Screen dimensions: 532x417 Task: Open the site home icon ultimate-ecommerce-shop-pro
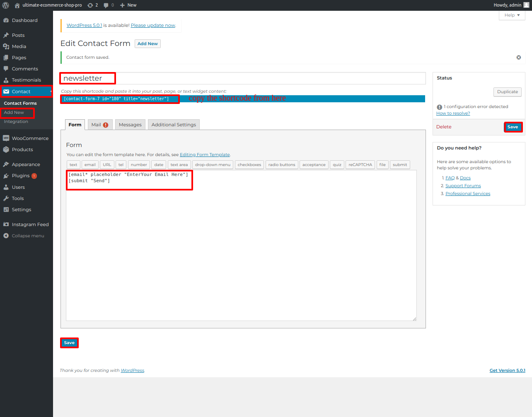[x=17, y=5]
